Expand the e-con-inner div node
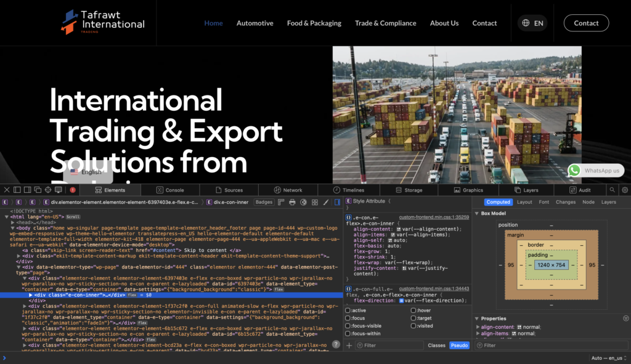This screenshot has height=364, width=631. click(x=31, y=295)
